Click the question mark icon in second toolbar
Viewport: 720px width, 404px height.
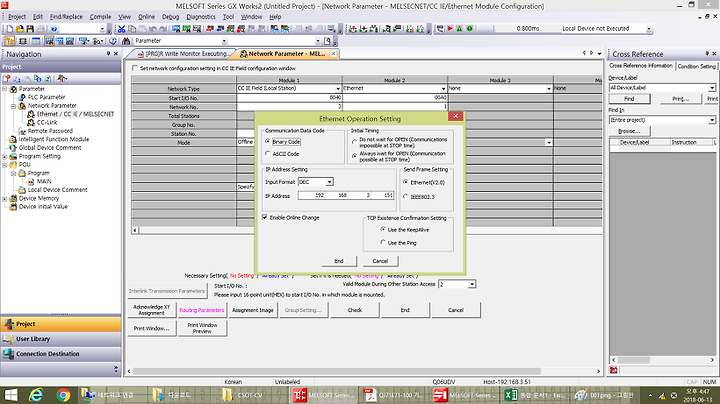pos(113,41)
